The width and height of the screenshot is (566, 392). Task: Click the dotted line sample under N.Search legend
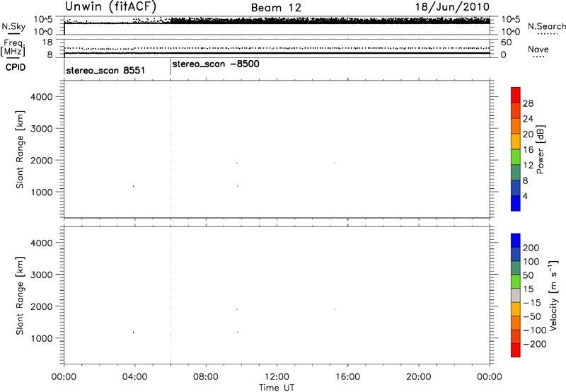548,34
